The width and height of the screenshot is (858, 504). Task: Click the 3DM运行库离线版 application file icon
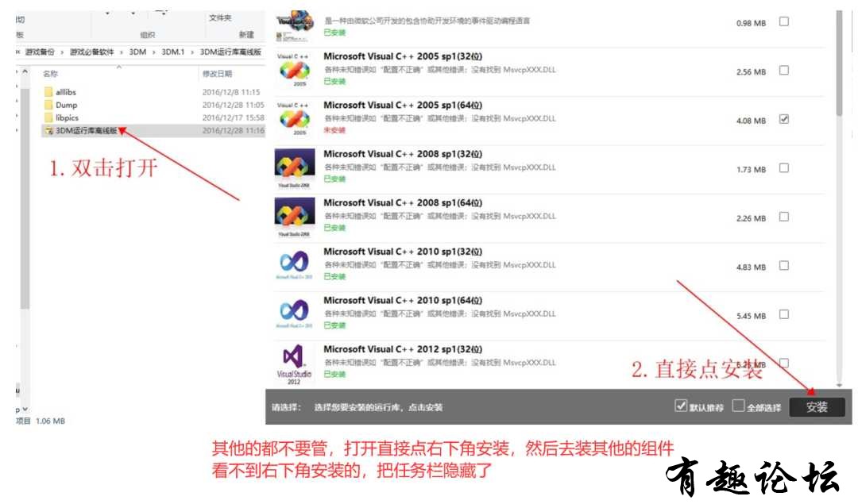pyautogui.click(x=48, y=131)
